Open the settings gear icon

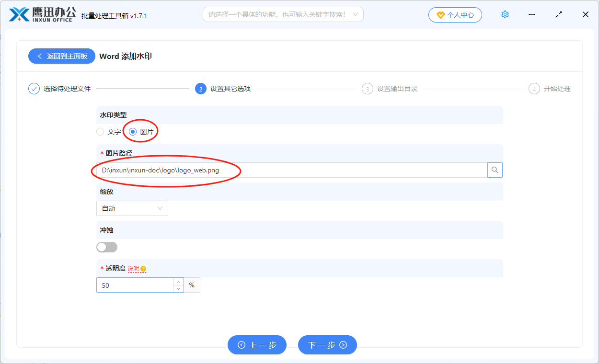point(505,14)
